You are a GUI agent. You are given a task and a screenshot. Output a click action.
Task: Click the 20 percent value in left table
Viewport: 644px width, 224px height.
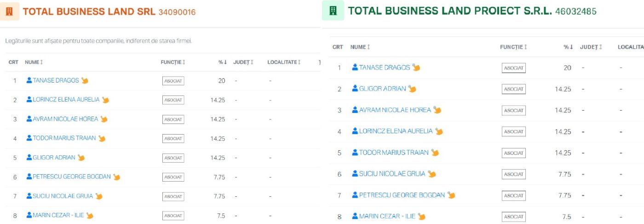pos(222,81)
